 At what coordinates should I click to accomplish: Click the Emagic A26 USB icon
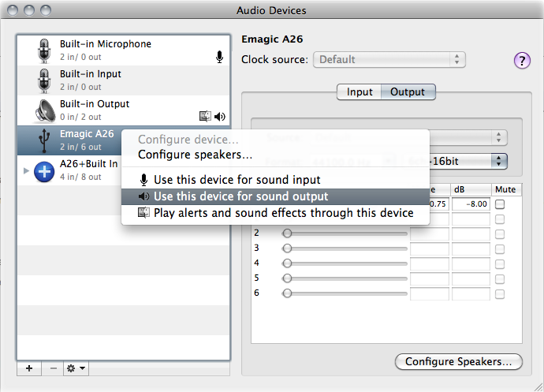(x=44, y=140)
